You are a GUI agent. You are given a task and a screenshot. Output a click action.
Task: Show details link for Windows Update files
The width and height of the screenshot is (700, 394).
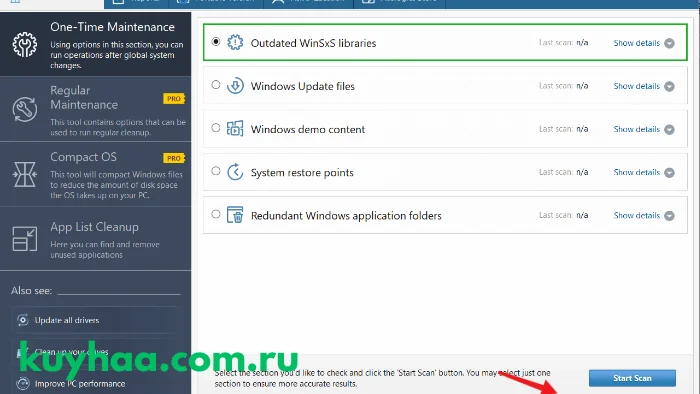point(637,86)
